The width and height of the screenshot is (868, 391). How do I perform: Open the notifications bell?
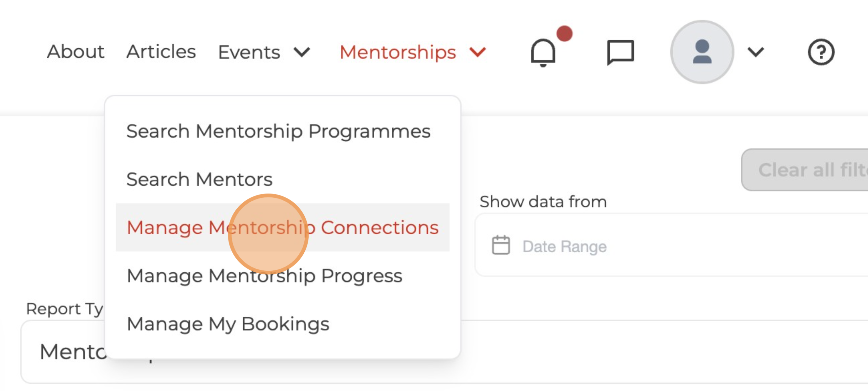[x=542, y=52]
